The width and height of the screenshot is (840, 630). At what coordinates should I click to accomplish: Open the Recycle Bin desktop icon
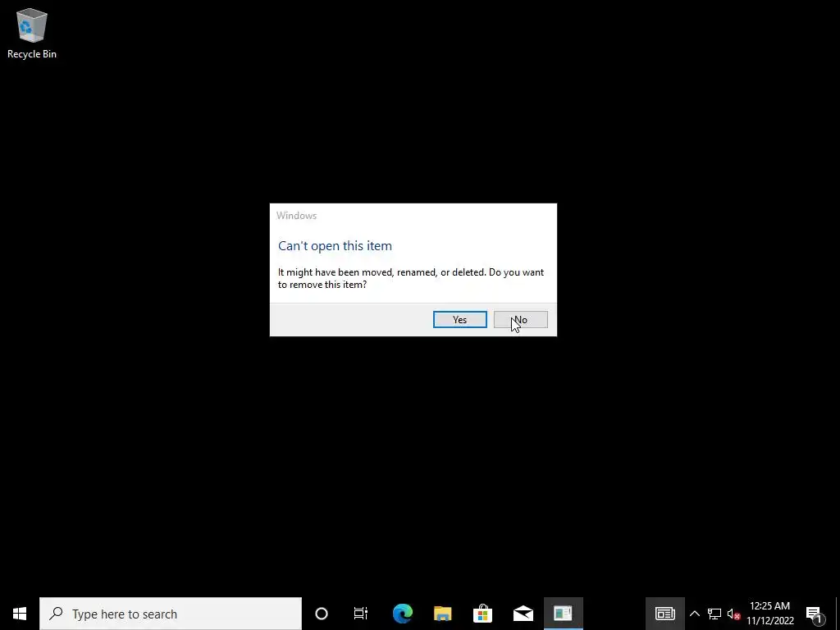32,33
